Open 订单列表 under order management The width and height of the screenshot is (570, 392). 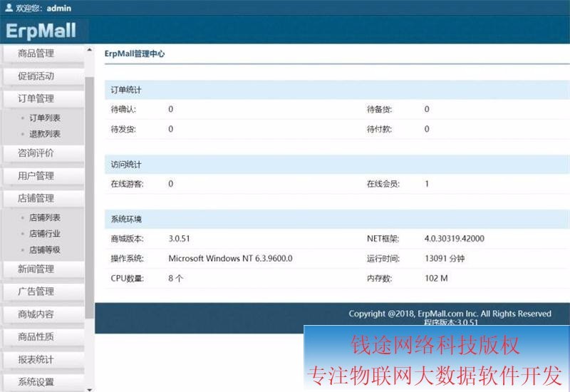click(45, 118)
